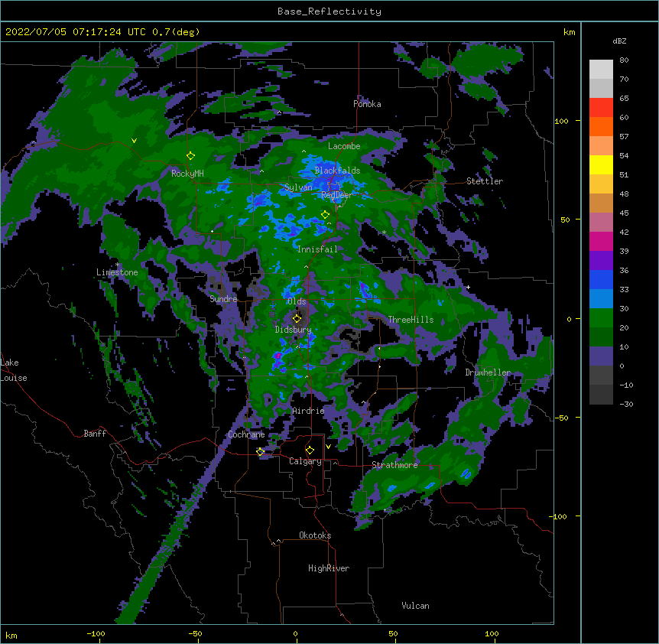Click the Vulcan town label
Screen dimensions: 659x644
click(415, 606)
